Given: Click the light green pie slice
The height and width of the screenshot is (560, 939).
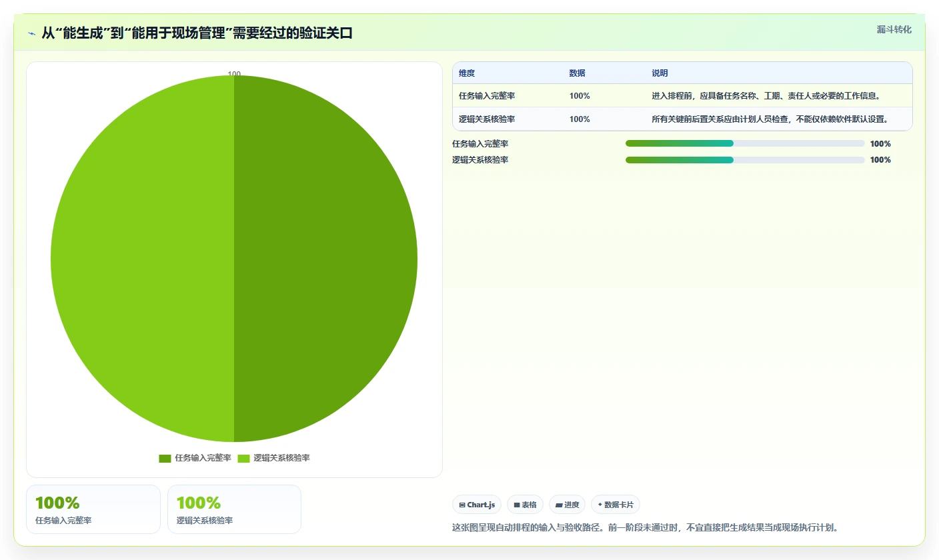Looking at the screenshot, I should tap(143, 259).
